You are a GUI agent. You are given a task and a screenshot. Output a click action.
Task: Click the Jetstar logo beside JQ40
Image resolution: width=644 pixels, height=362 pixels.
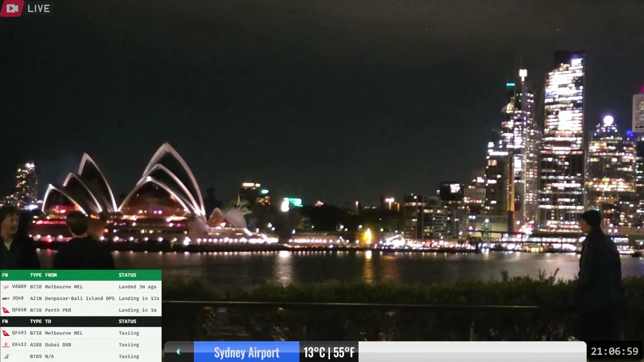click(x=6, y=298)
